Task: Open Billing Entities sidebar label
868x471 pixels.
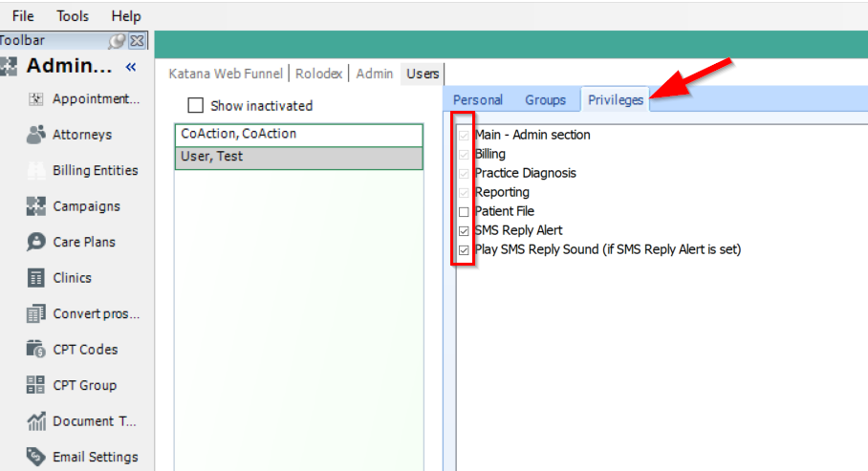Action: (x=96, y=170)
